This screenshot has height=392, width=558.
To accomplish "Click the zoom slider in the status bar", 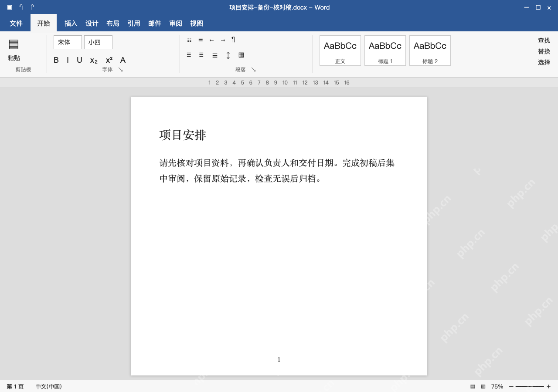I will click(x=530, y=386).
